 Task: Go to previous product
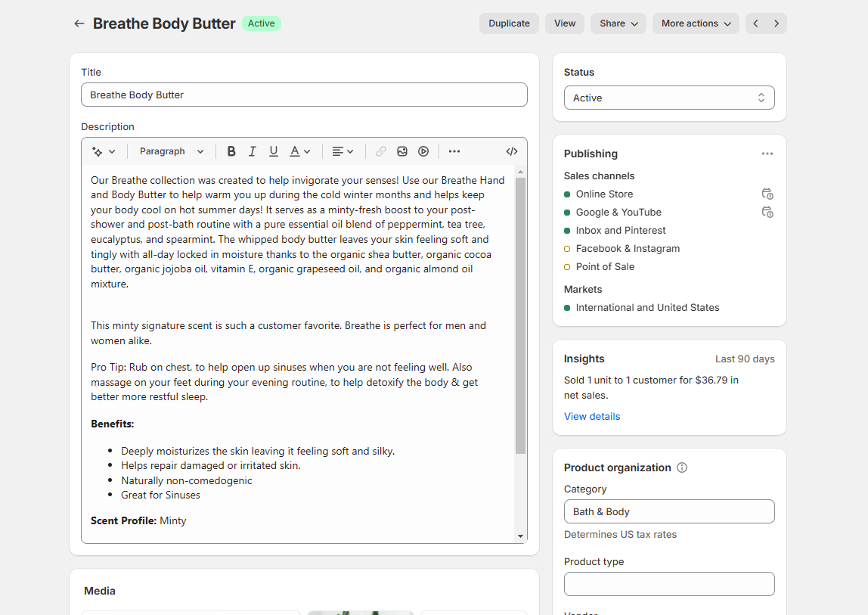click(755, 23)
